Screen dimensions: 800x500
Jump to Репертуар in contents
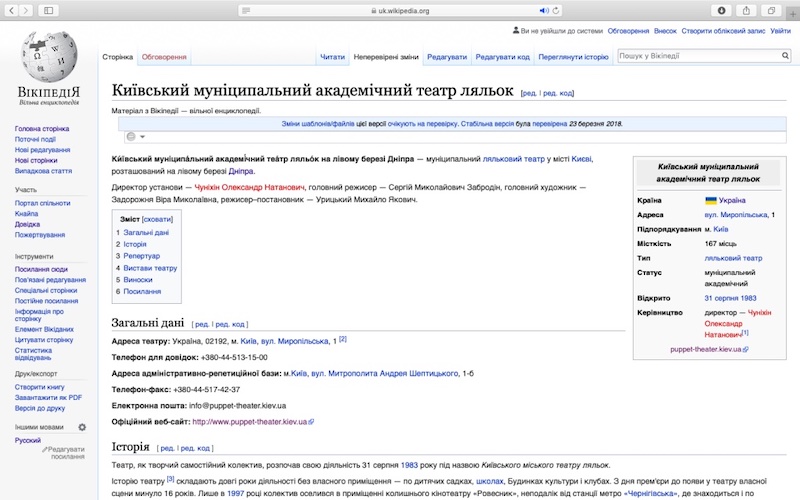[x=141, y=256]
